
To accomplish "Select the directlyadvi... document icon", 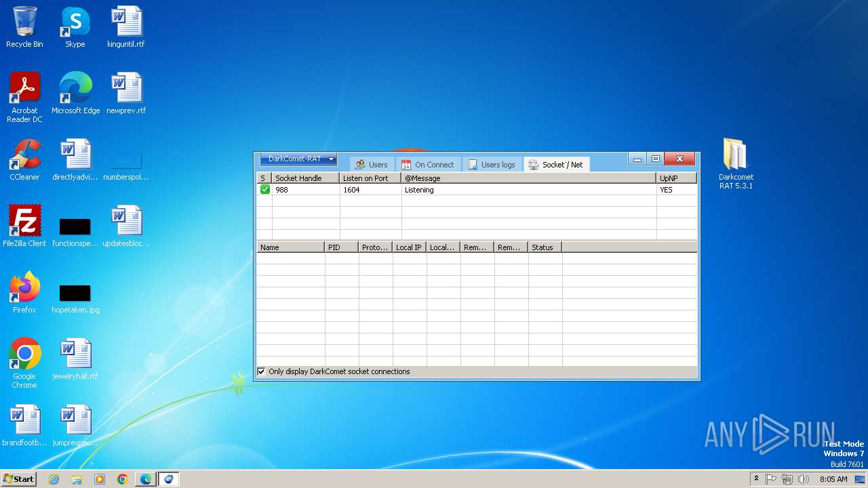I will pos(75,160).
